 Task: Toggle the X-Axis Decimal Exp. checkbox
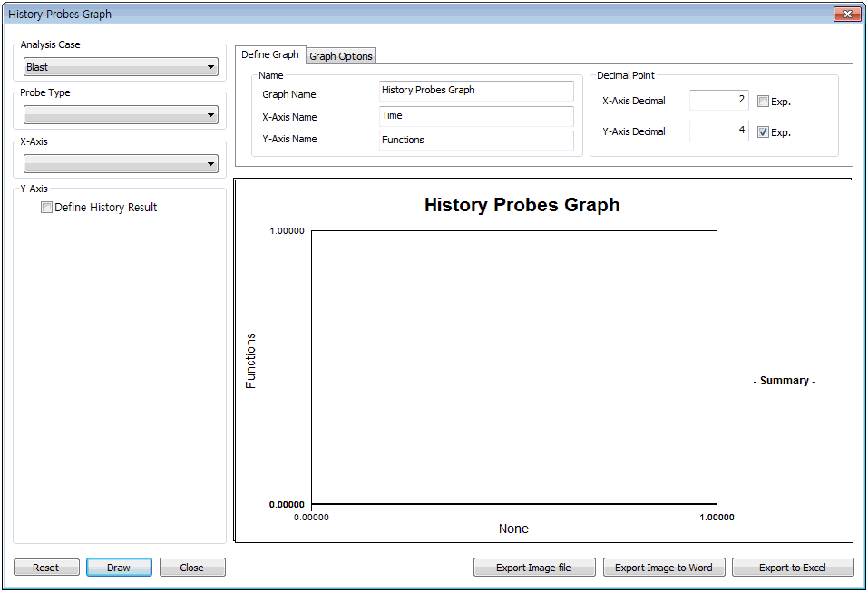764,102
